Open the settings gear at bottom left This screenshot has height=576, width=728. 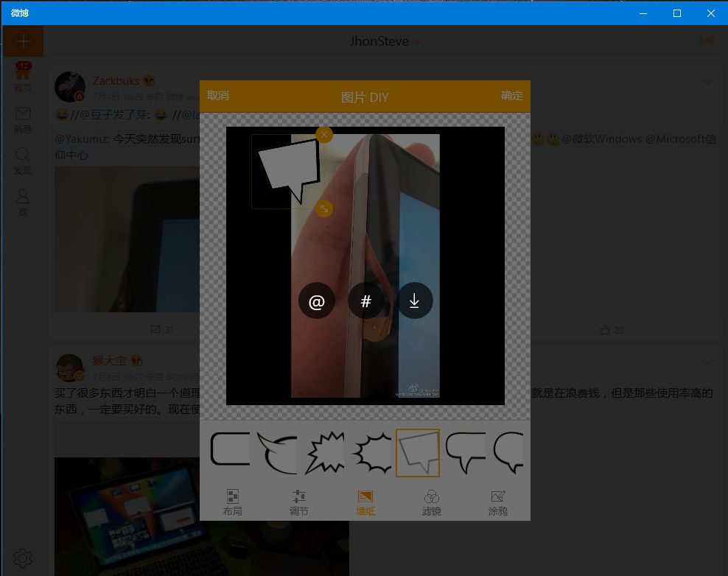[22, 558]
